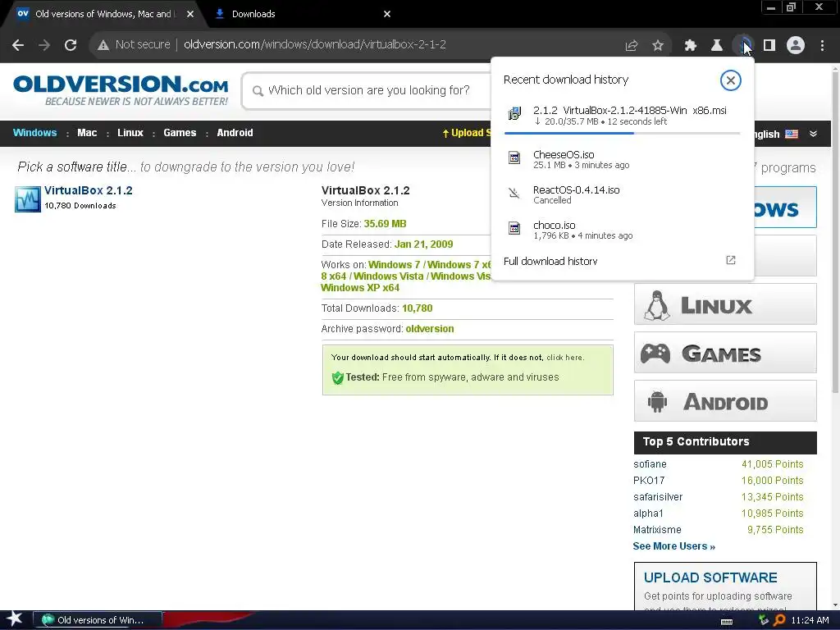Toggle the downloads toolbar icon
This screenshot has height=630, width=840.
(743, 46)
